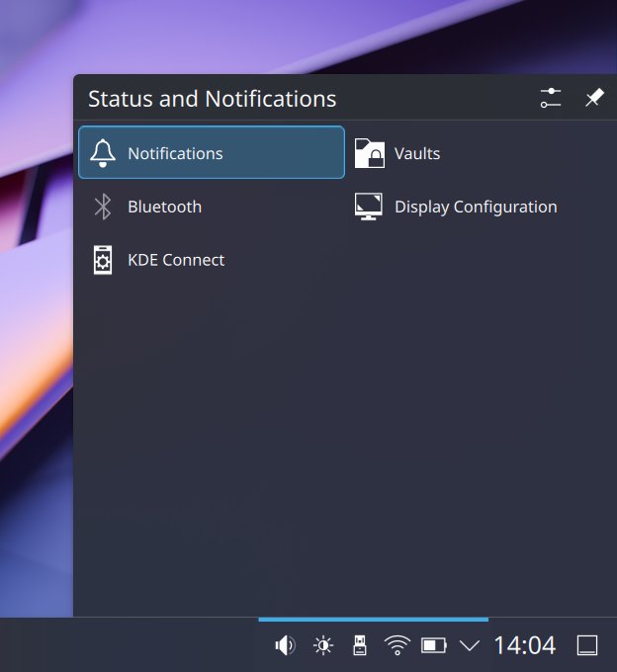The image size is (617, 672).
Task: Collapse the hidden icons tray arrow
Action: 470,645
